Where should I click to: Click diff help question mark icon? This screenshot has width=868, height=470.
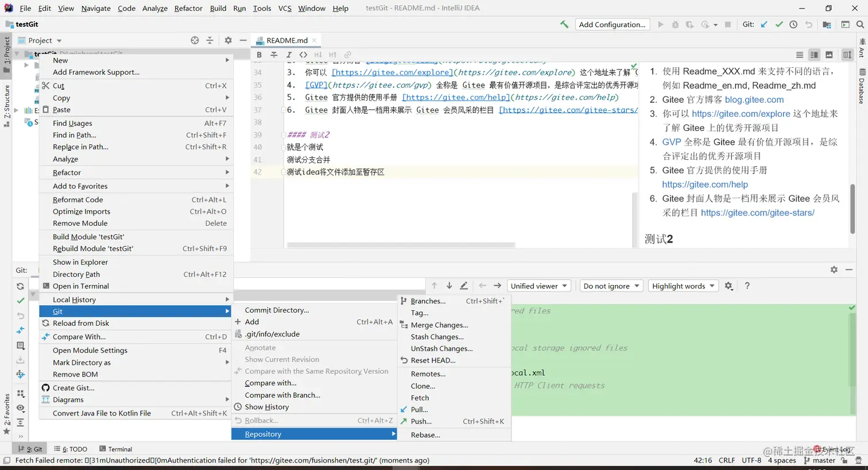[x=747, y=286]
